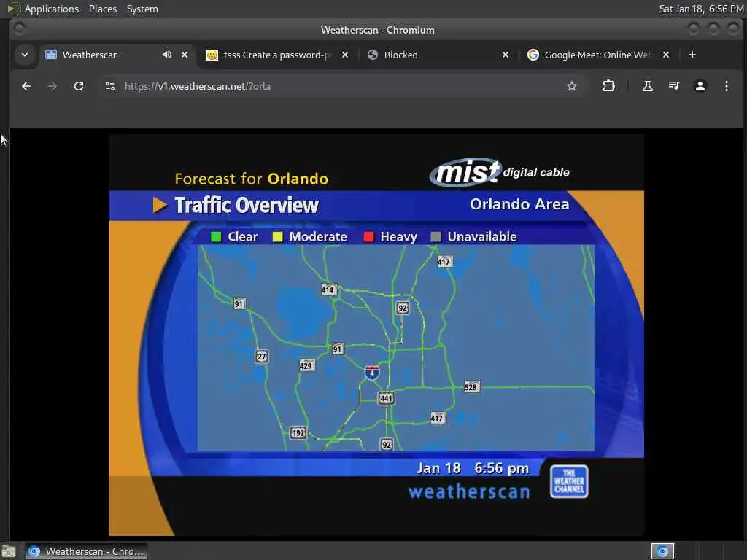Screen dimensions: 747x560
Task: Click the green Clear legend swatch
Action: tap(216, 237)
